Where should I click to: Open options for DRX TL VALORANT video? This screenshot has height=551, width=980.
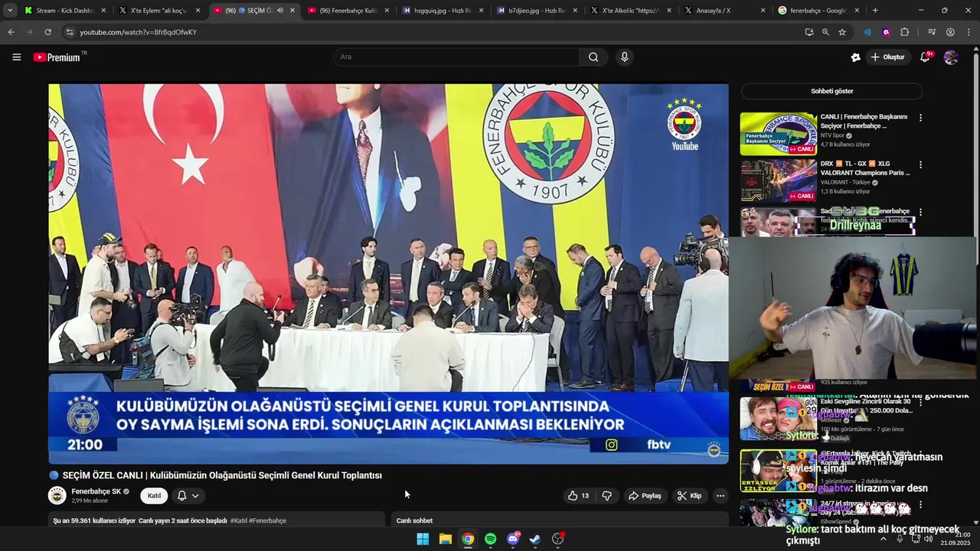920,165
